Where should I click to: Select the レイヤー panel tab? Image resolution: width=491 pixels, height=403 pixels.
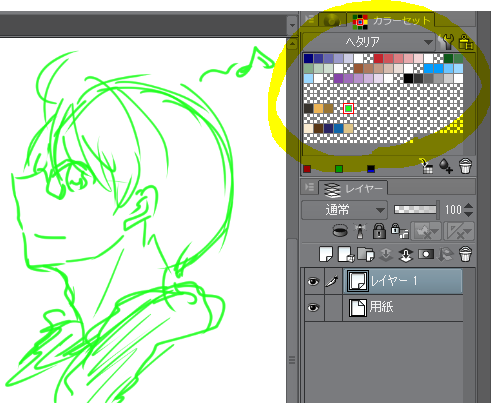pyautogui.click(x=353, y=189)
